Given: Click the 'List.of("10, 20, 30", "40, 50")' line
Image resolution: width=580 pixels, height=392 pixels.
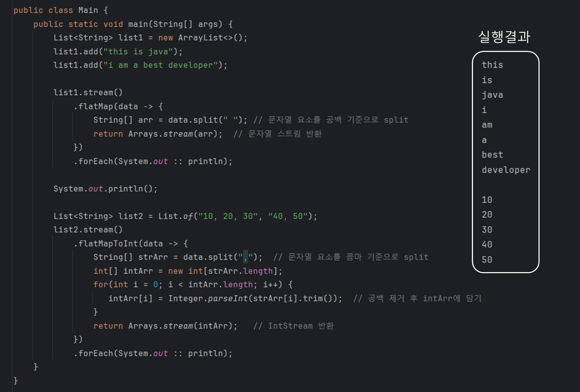Looking at the screenshot, I should click(185, 216).
